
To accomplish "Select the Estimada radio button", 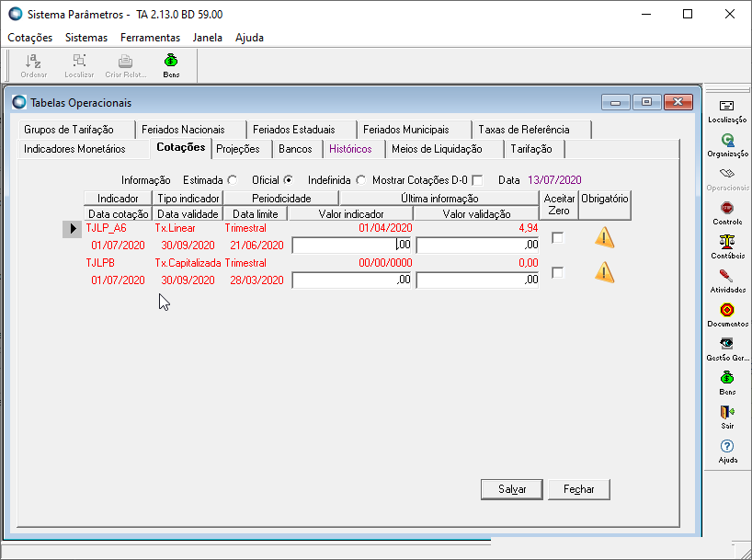I will pyautogui.click(x=232, y=180).
